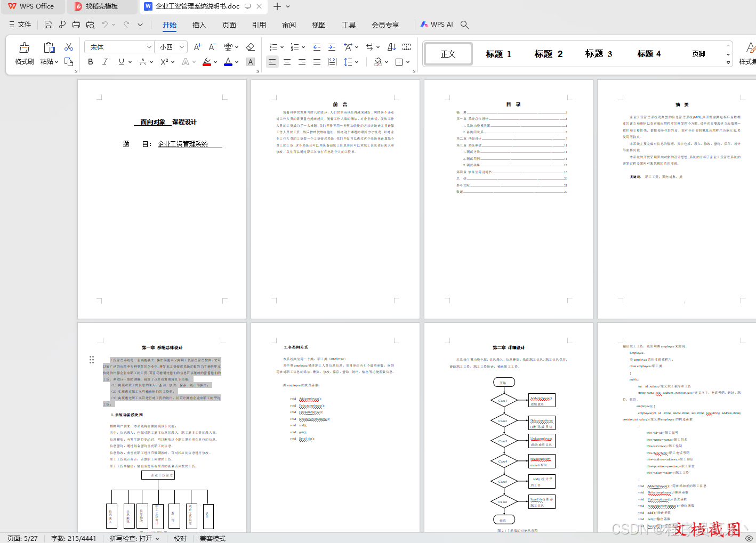Switch to the 审阅 ribbon tab
The width and height of the screenshot is (756, 543).
click(x=289, y=25)
